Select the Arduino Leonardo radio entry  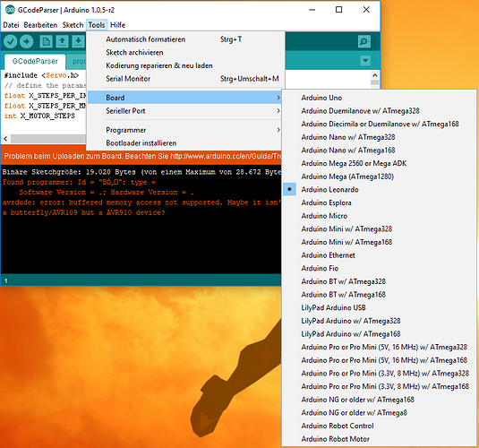click(x=380, y=190)
